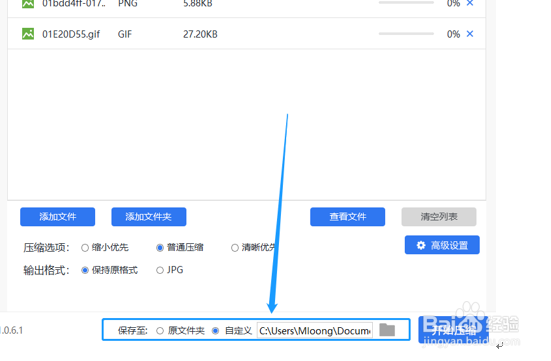Click the 添加文件夹 button
This screenshot has width=551, height=361.
point(149,217)
